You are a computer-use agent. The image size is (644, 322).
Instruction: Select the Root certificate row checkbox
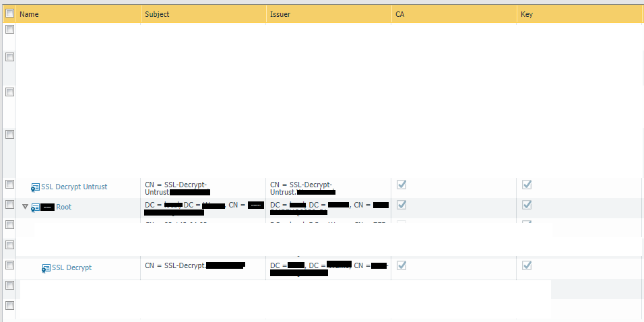click(x=9, y=204)
